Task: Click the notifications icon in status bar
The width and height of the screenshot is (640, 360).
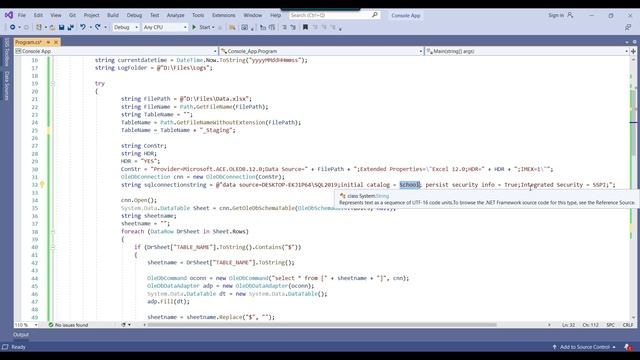Action: [x=627, y=347]
